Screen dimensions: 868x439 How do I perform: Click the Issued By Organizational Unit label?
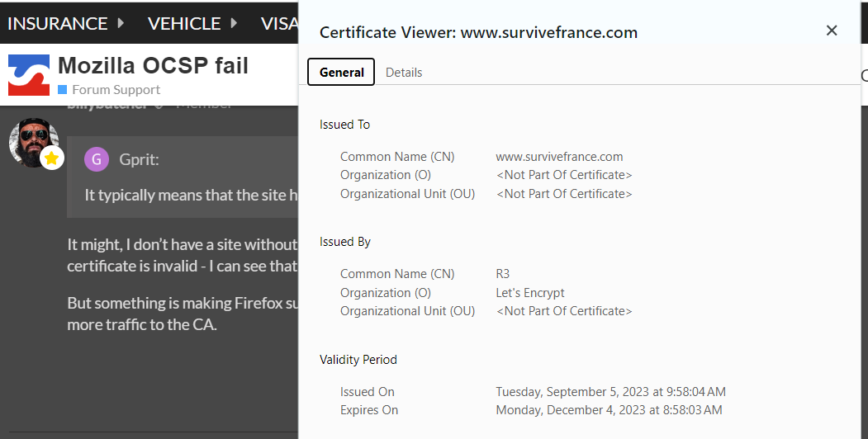[407, 311]
